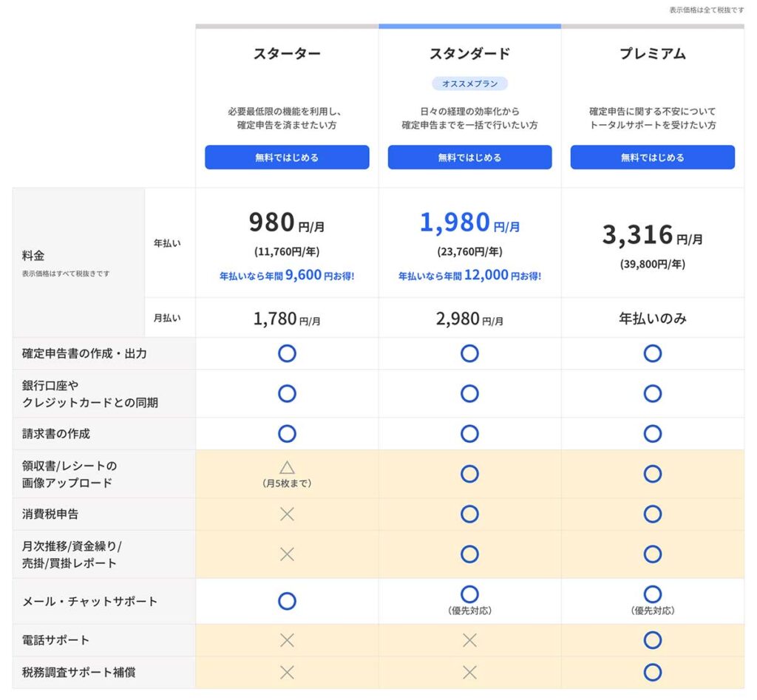Click the 2,980 円/月 monthly price
The width and height of the screenshot is (757, 700).
coord(469,319)
